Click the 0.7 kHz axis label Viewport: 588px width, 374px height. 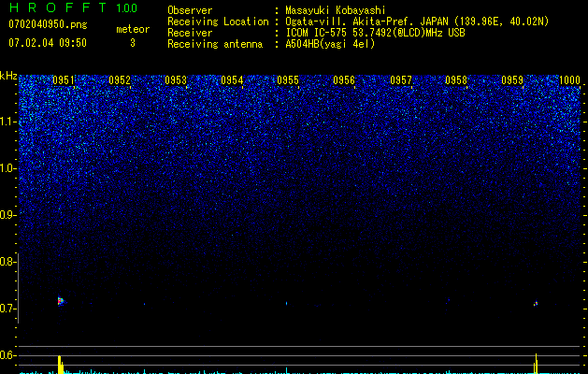(x=7, y=309)
